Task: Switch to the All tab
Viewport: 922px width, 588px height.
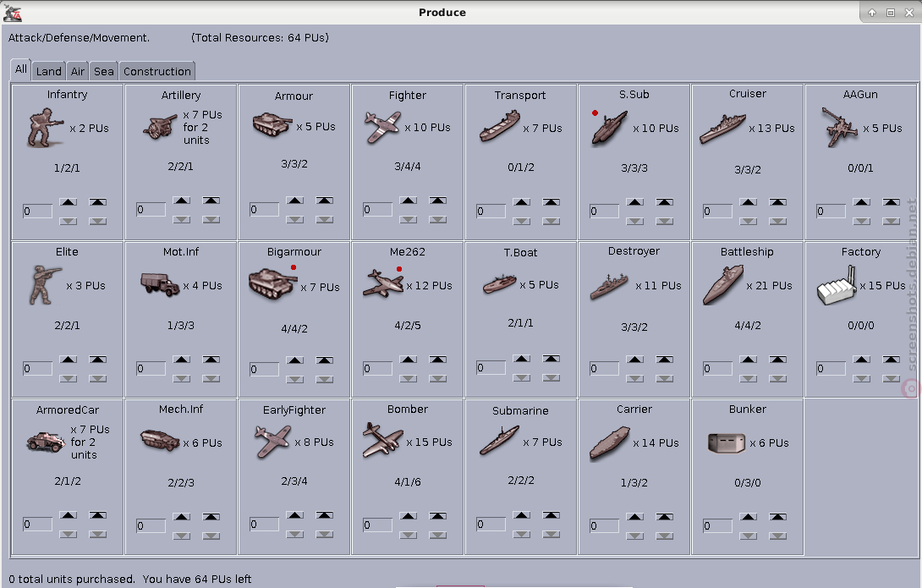Action: [x=20, y=69]
